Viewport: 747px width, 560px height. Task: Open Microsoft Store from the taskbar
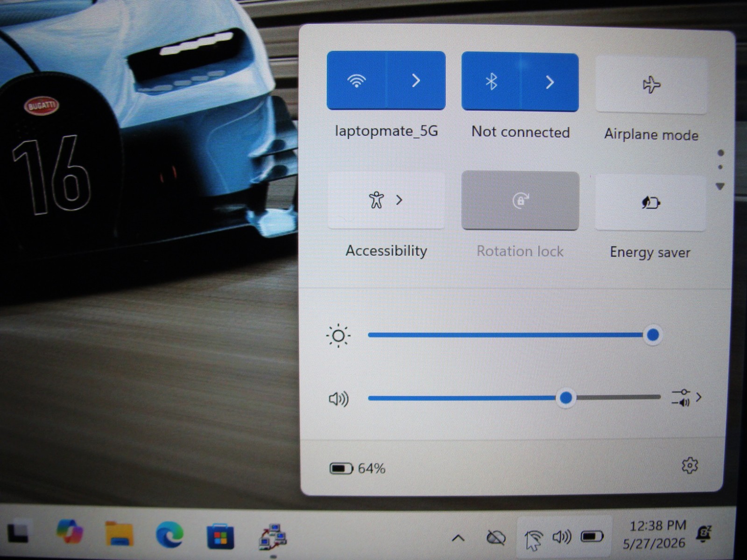[x=220, y=536]
